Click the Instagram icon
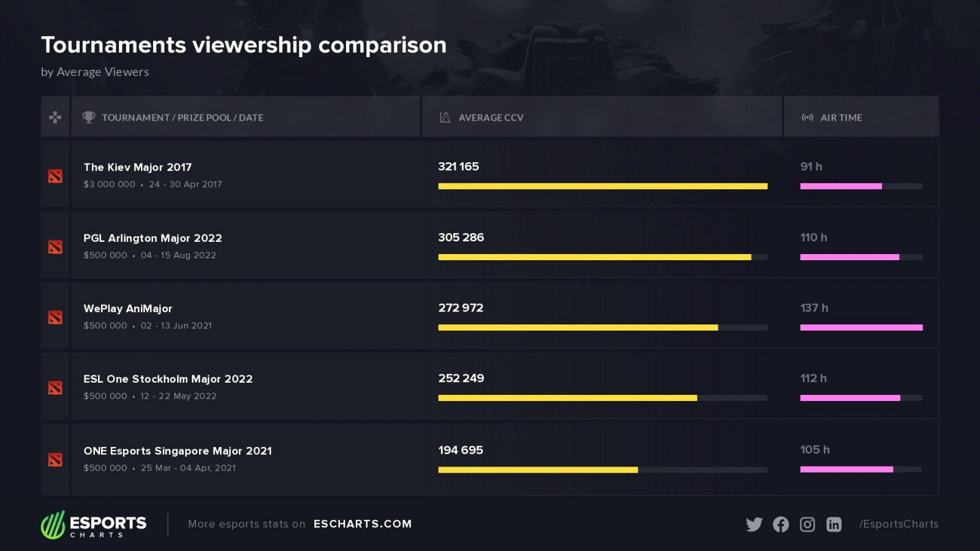This screenshot has width=980, height=551. (807, 524)
